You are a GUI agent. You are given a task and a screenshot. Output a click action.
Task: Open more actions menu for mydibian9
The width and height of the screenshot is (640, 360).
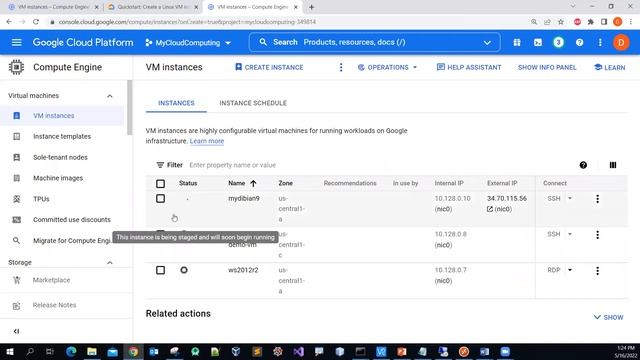click(x=598, y=199)
